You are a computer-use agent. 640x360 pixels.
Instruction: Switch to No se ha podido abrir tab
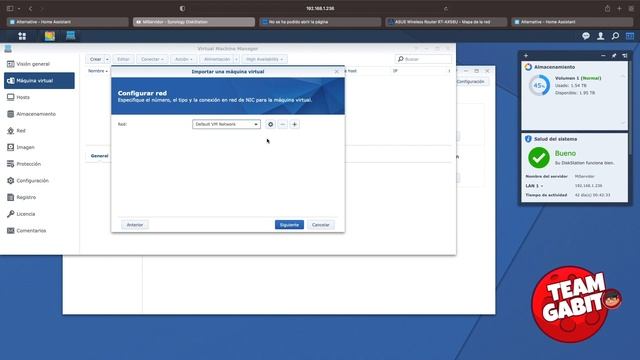[x=320, y=22]
